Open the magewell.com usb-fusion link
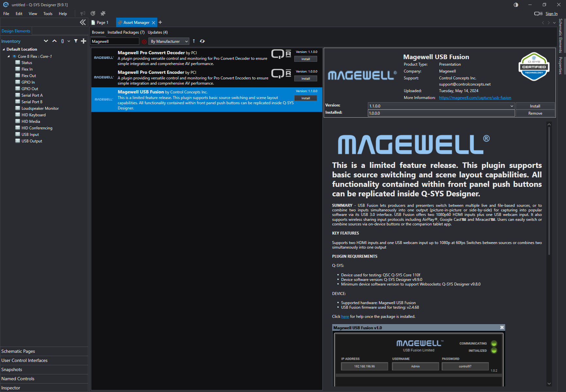 tap(475, 98)
